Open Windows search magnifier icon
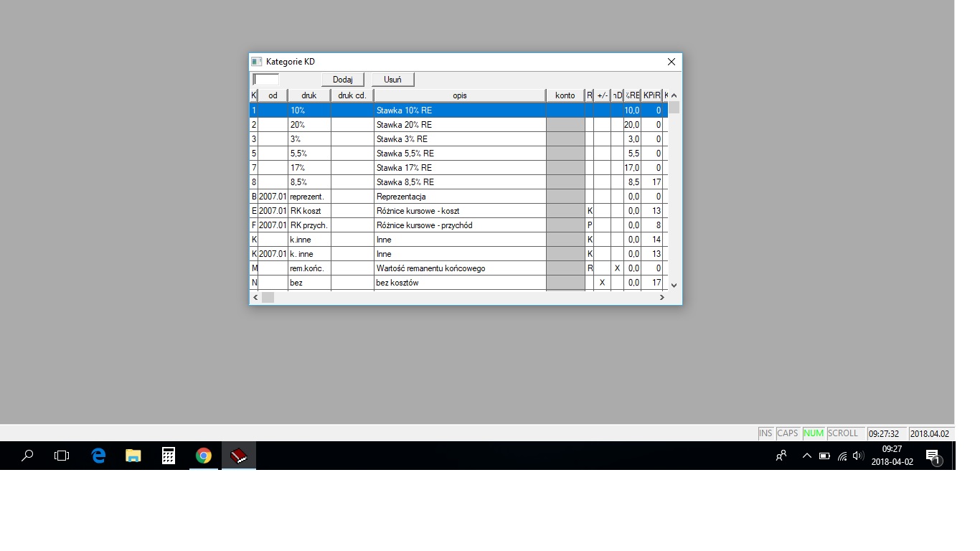 pos(27,456)
